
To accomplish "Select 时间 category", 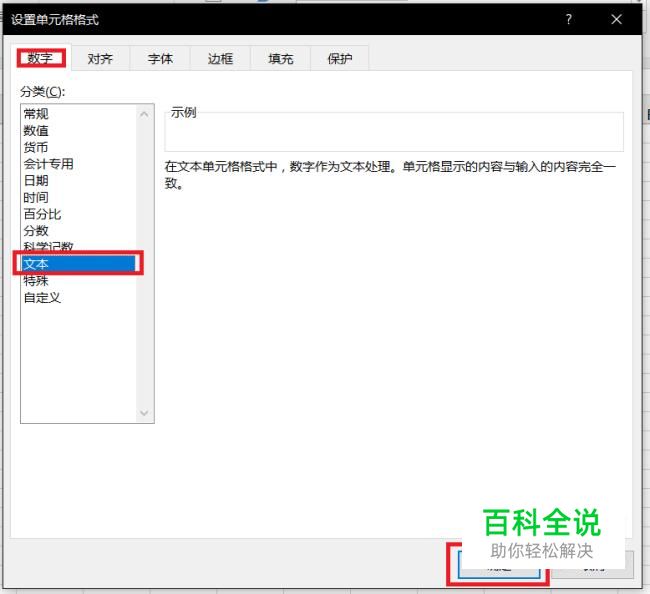I will coord(79,197).
